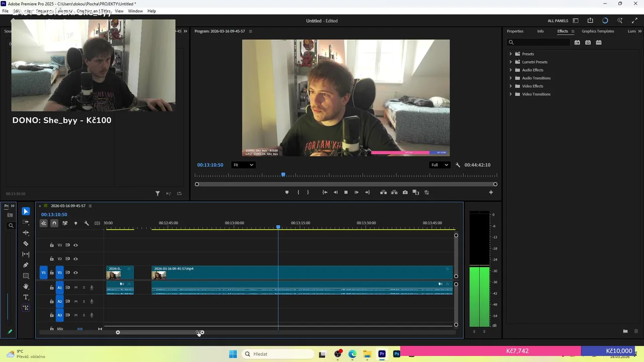Open Premiere Pro from Windows taskbar
This screenshot has height=362, width=644.
pos(382,354)
